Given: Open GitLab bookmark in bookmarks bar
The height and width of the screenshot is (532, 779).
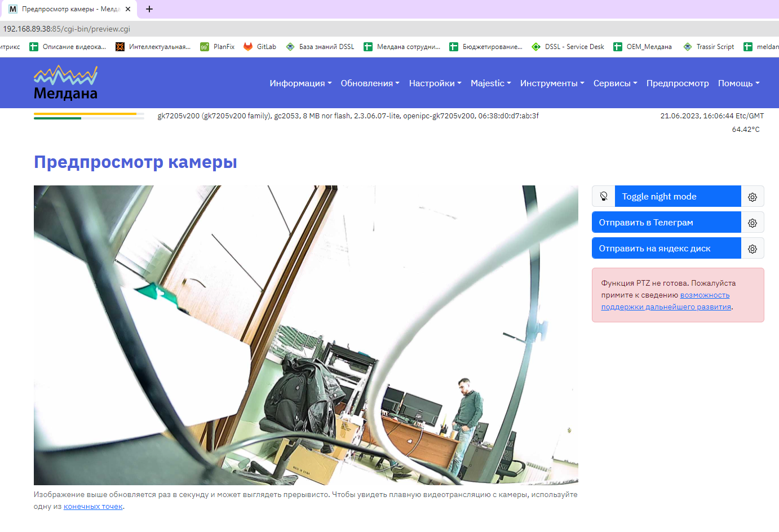Looking at the screenshot, I should point(260,47).
